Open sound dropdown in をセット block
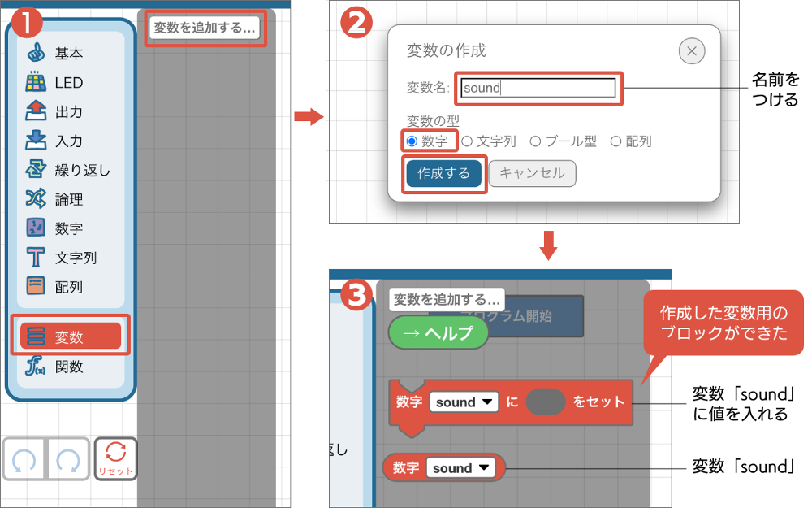Screen dimensions: 812x508 (x=464, y=402)
